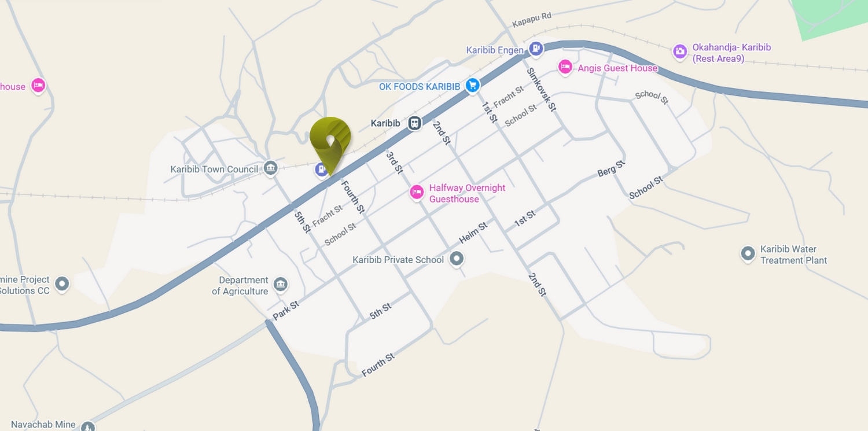Select Karibib Water Treatment Plant marker
This screenshot has width=868, height=431.
(748, 253)
